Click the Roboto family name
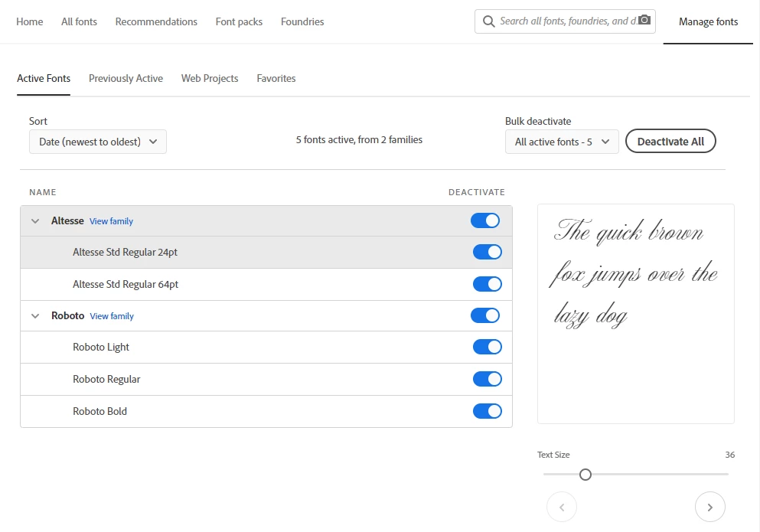 tap(68, 315)
